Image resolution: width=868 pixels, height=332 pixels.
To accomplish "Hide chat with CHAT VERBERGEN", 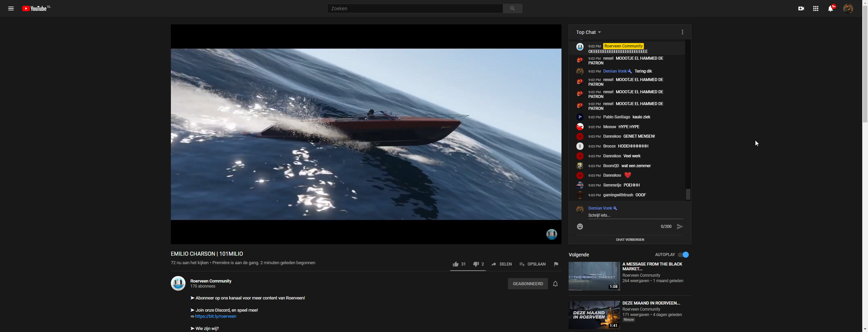I will coord(630,240).
